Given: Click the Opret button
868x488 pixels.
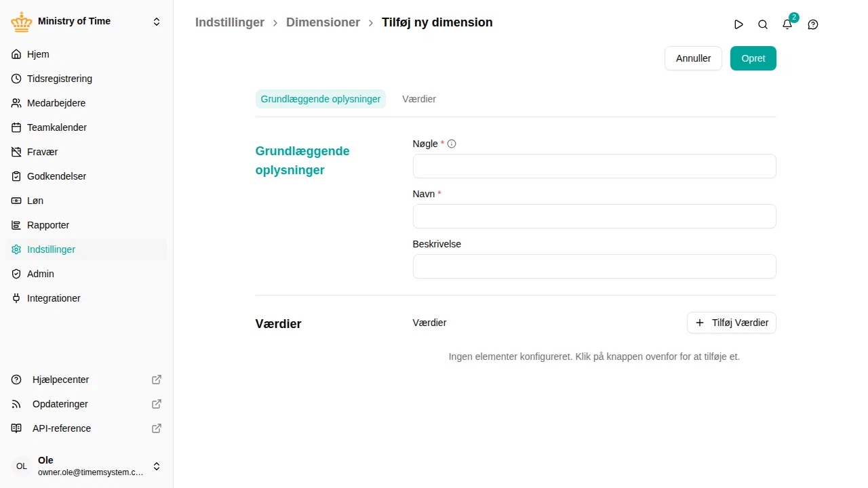Looking at the screenshot, I should 753,58.
